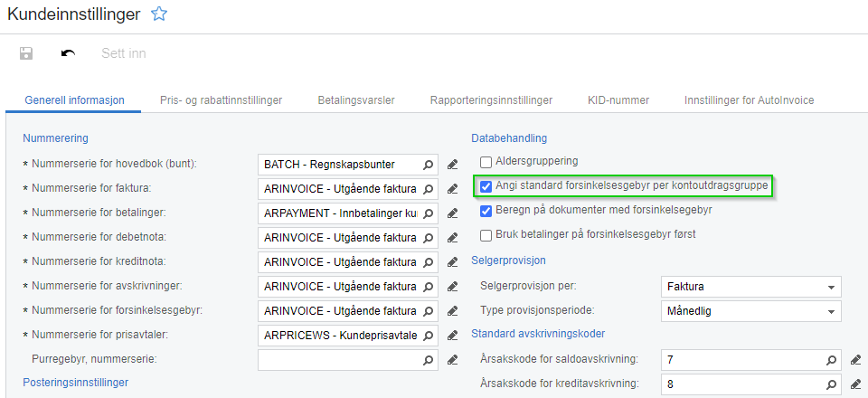Open the KID-nummer tab
The height and width of the screenshot is (398, 868).
click(x=618, y=100)
